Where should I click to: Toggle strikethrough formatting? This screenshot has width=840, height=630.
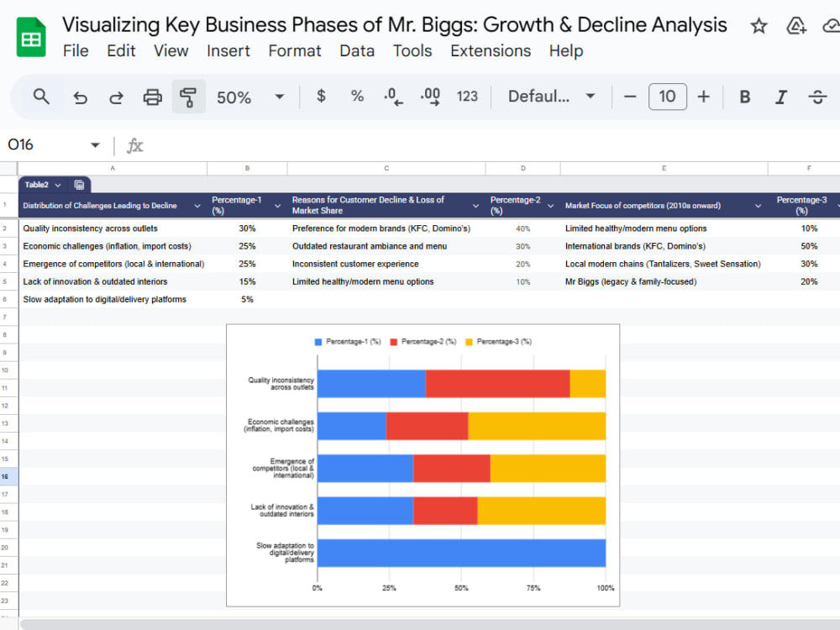pyautogui.click(x=817, y=97)
